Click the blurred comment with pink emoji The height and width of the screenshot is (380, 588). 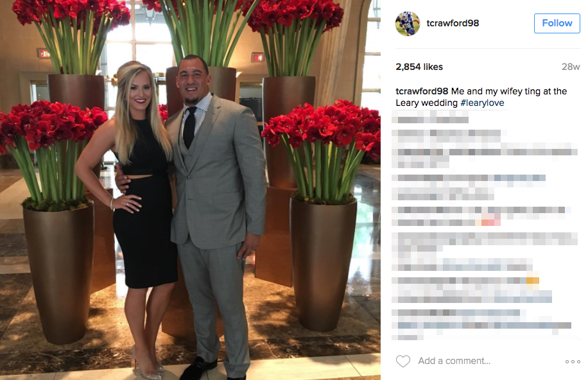481,215
